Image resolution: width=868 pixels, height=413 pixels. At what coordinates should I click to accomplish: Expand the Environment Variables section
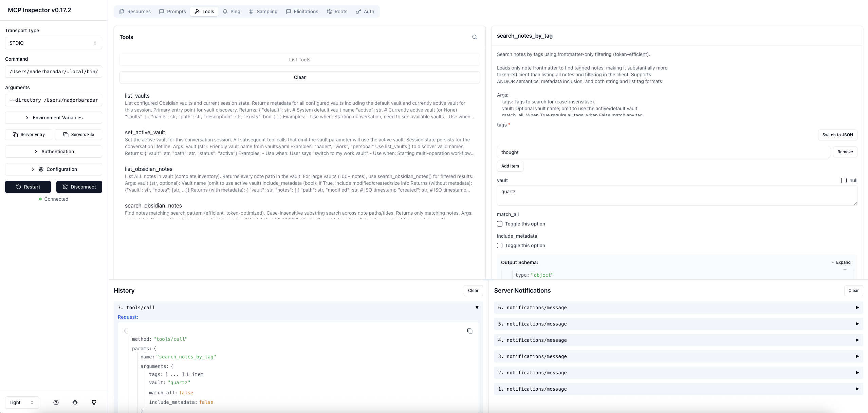tap(53, 118)
